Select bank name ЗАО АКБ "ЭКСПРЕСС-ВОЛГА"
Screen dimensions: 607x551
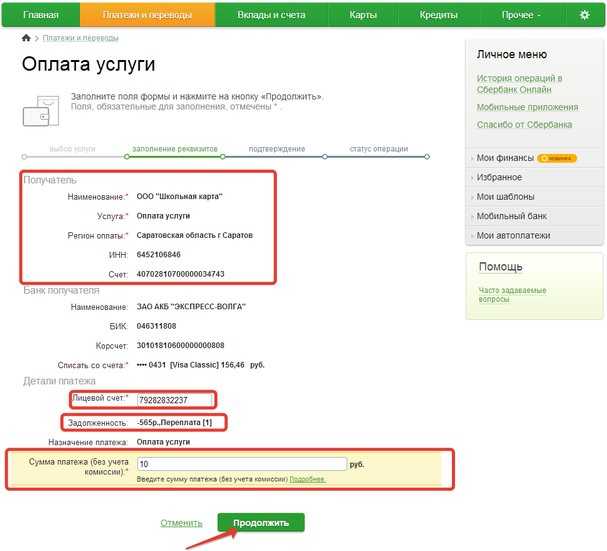[x=191, y=307]
